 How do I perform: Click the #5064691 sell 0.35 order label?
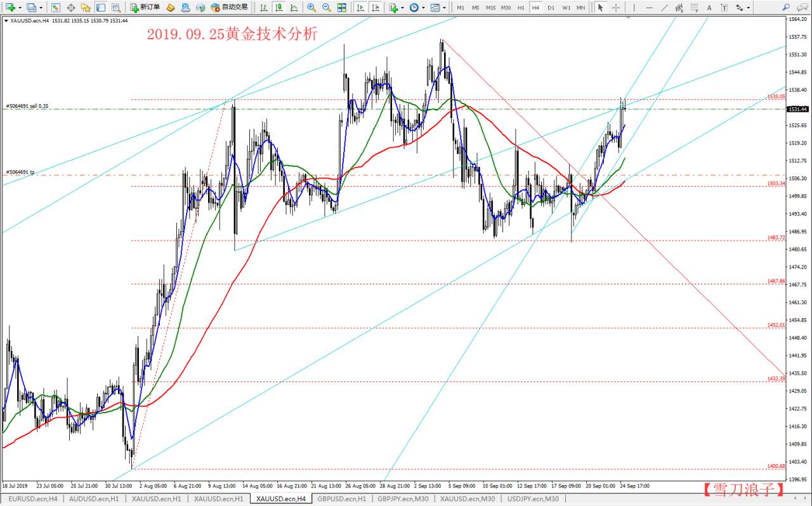[x=27, y=106]
